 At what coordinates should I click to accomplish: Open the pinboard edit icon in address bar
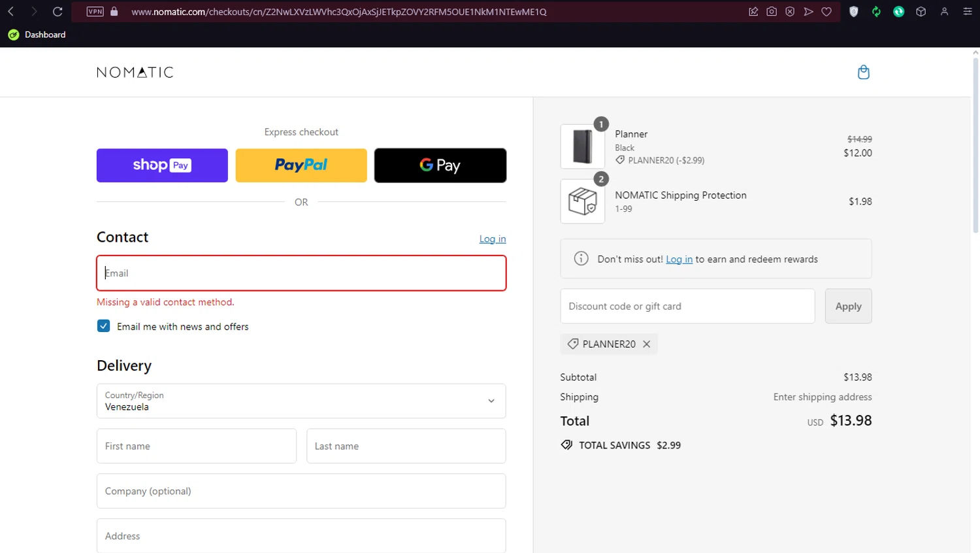pyautogui.click(x=753, y=12)
